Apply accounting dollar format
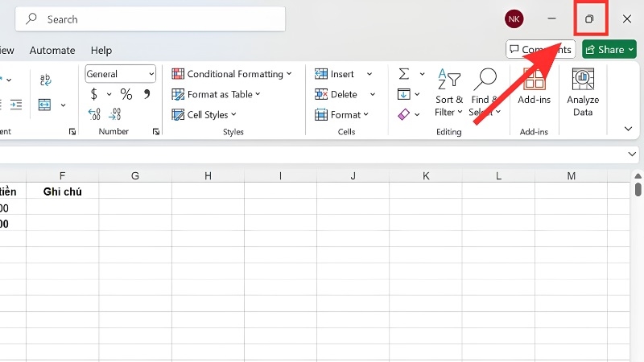 coord(94,94)
